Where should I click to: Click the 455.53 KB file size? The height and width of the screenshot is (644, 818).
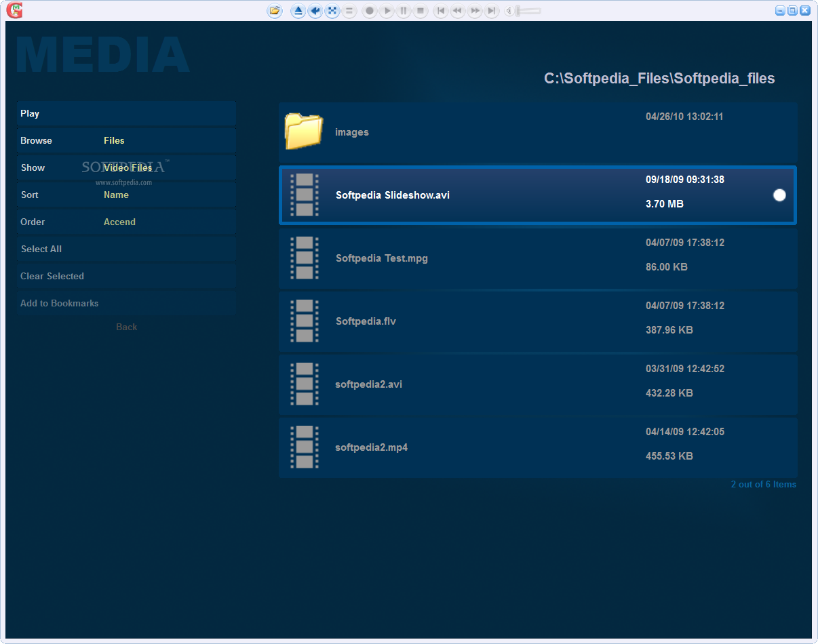(x=669, y=456)
